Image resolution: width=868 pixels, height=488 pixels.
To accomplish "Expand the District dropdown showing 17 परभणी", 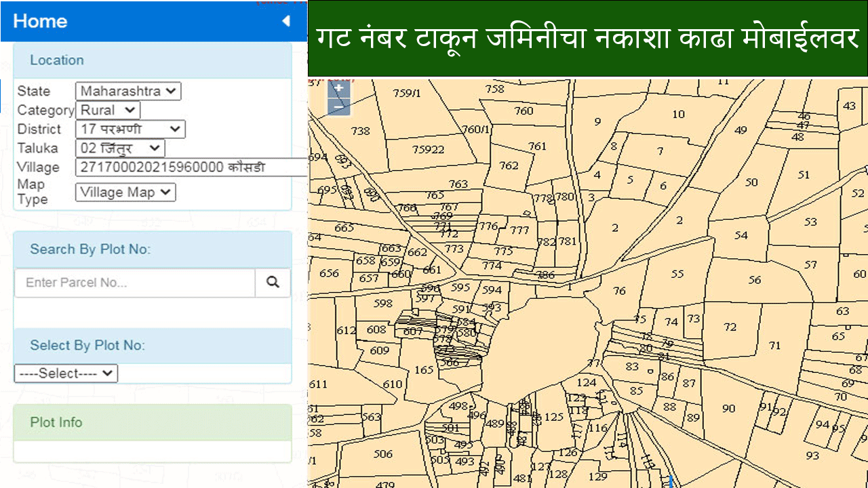I will [x=130, y=129].
